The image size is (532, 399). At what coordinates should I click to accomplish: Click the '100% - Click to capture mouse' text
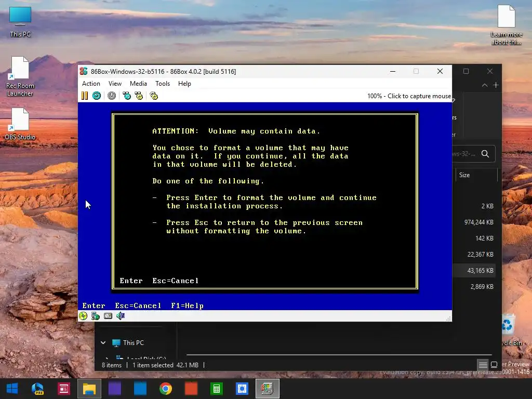(409, 96)
